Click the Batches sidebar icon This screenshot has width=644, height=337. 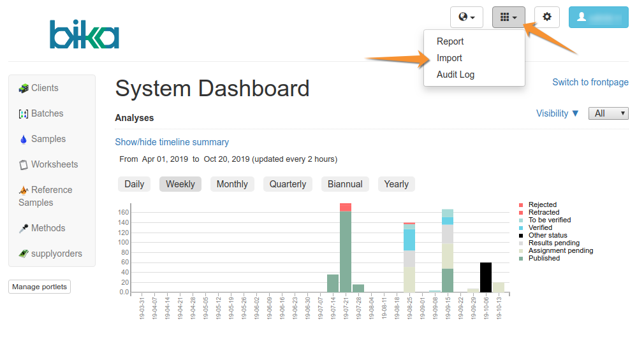point(24,113)
